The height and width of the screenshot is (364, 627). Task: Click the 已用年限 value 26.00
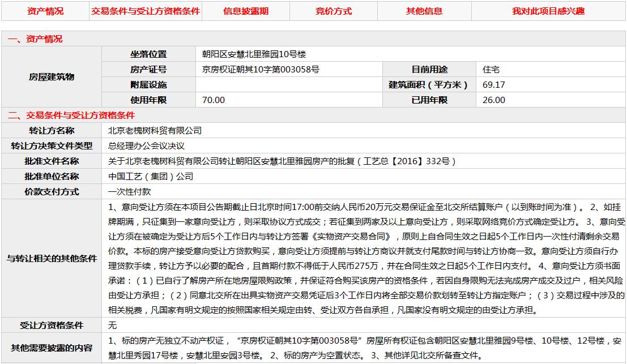[494, 100]
